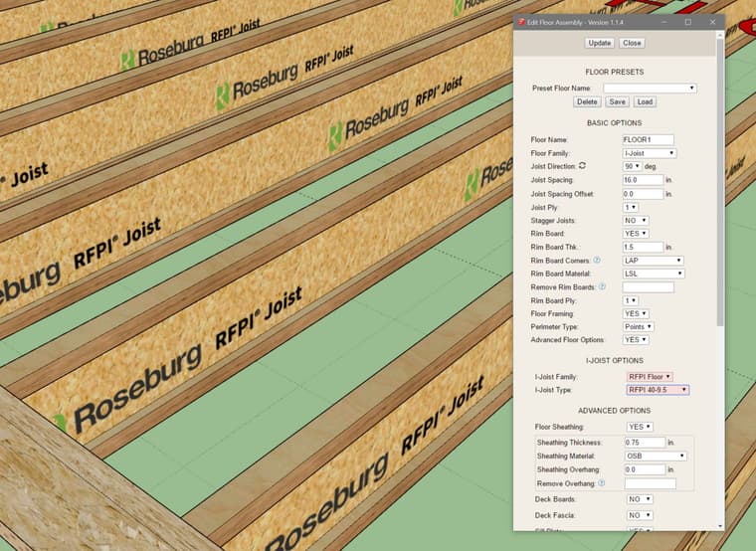The image size is (756, 551).
Task: Click the dialog title bar app icon
Action: (520, 21)
